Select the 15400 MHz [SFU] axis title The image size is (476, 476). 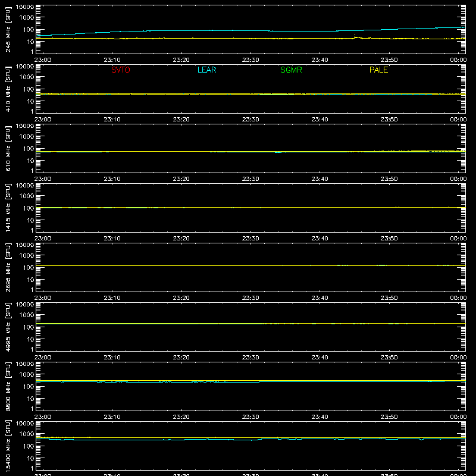point(8,446)
